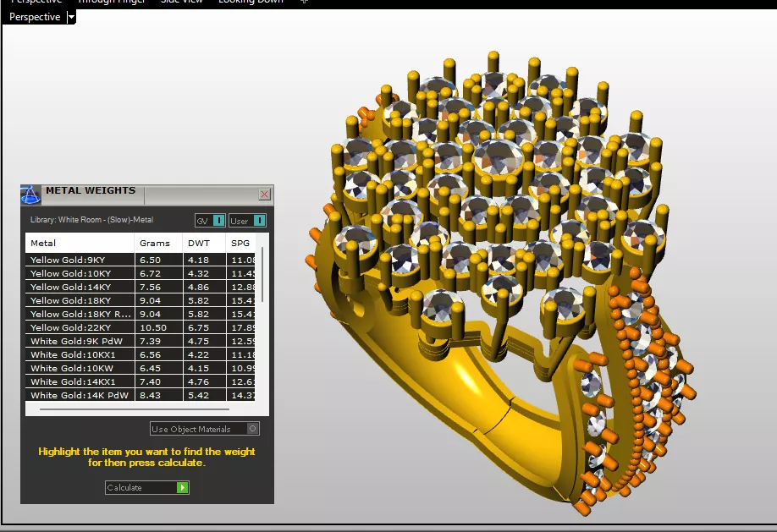Close the Metal Weights panel
The width and height of the screenshot is (777, 532).
coord(265,195)
